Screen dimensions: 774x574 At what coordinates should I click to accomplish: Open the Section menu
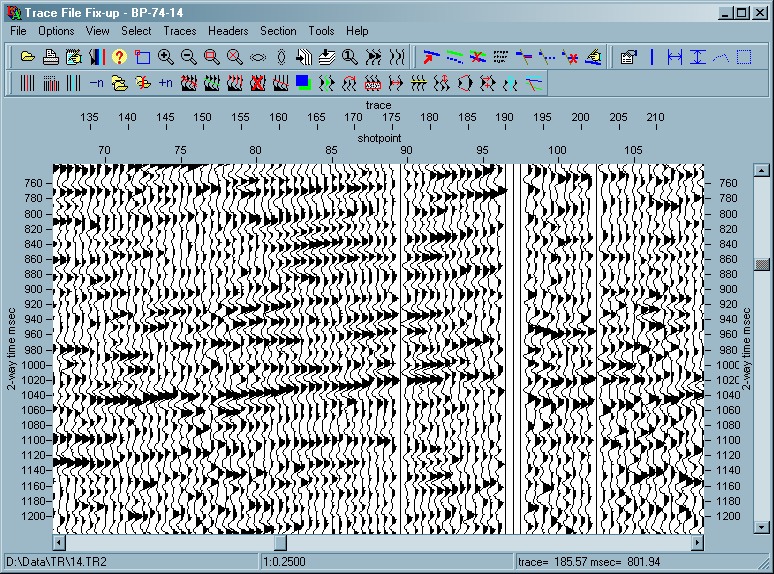278,31
